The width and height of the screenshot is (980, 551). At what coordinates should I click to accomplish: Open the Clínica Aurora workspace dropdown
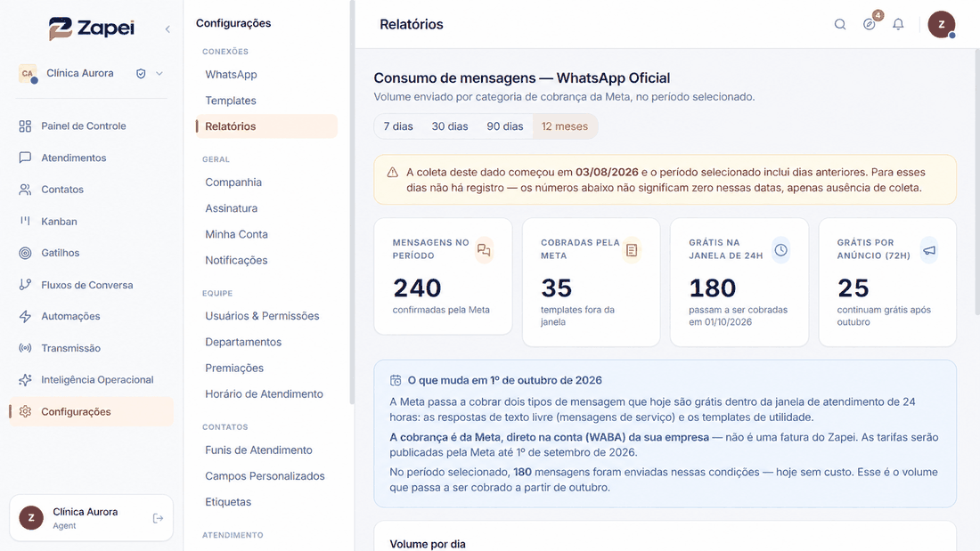(159, 73)
